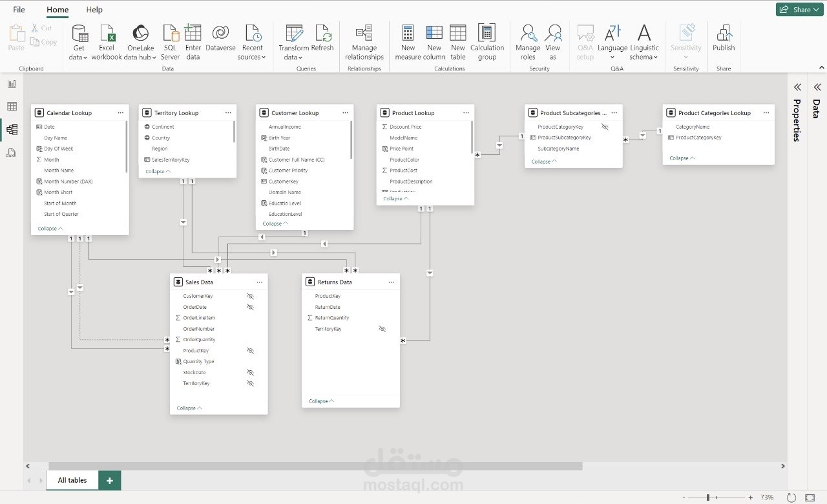Open the File menu
Viewport: 827px width, 504px height.
click(x=19, y=10)
